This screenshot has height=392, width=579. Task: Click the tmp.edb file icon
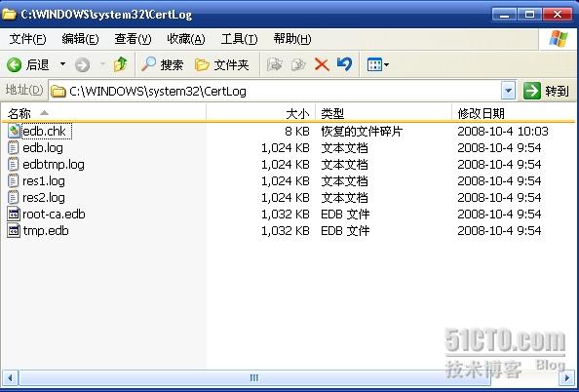(x=14, y=231)
